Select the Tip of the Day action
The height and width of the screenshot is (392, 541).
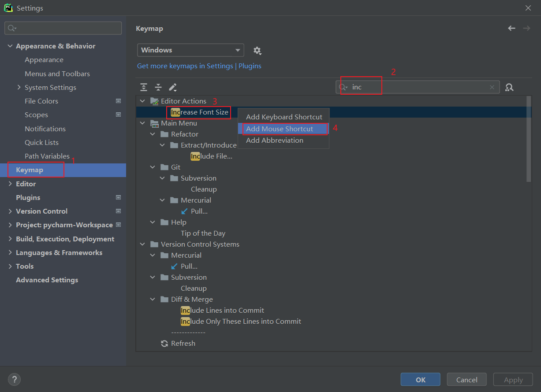point(203,233)
